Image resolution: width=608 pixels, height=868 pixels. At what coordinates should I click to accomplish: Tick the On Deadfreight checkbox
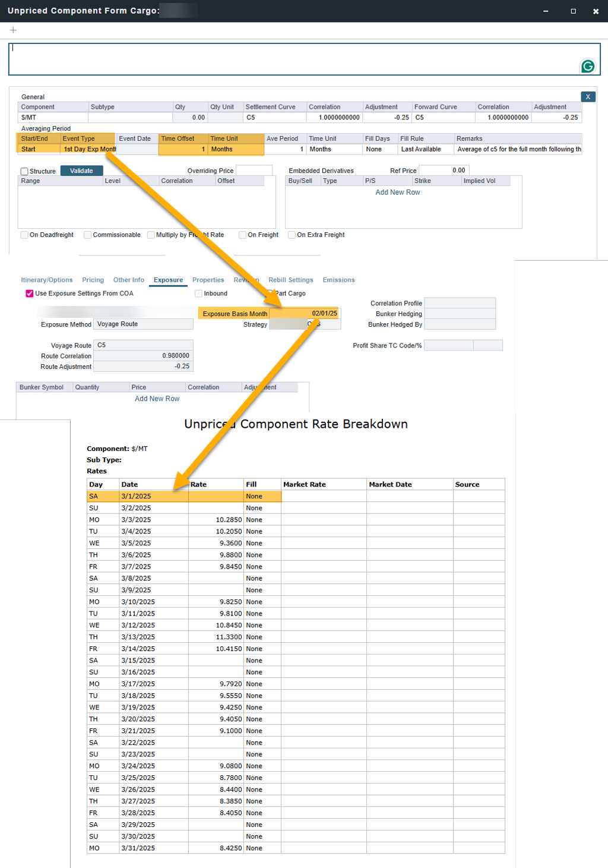point(25,235)
